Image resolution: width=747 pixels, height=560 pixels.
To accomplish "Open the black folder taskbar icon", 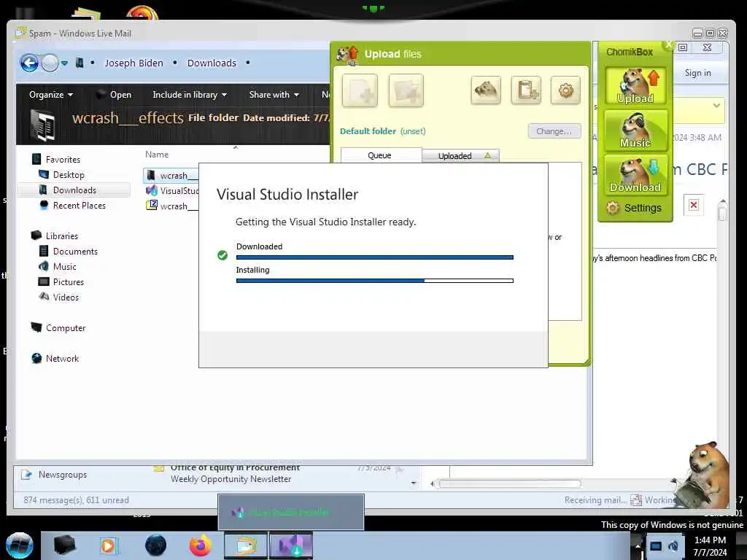I will pyautogui.click(x=64, y=545).
